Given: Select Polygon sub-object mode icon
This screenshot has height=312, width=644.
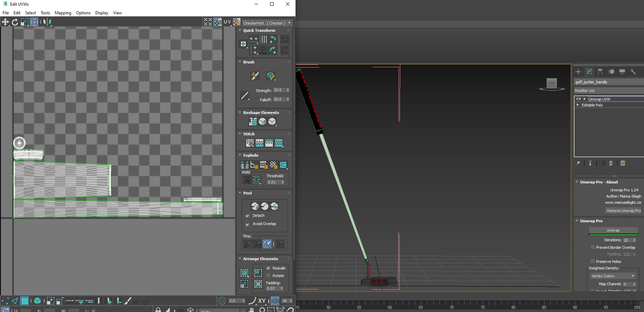Looking at the screenshot, I should tap(24, 301).
